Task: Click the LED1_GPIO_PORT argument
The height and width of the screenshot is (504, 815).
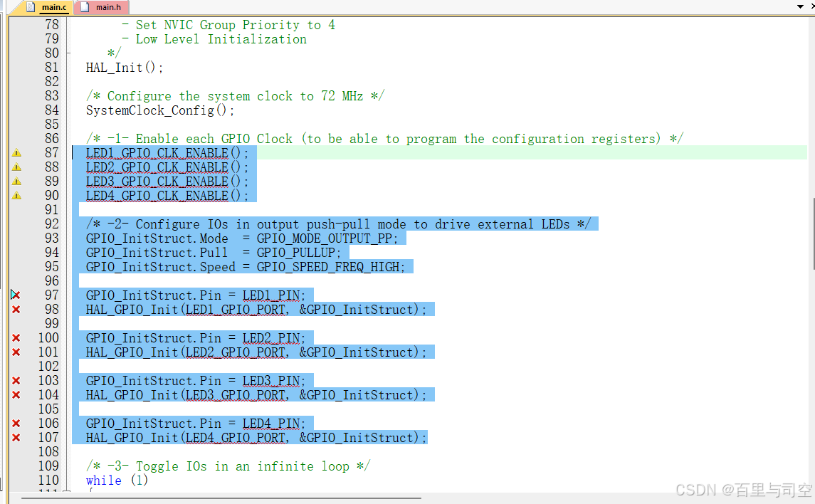Action: tap(236, 310)
